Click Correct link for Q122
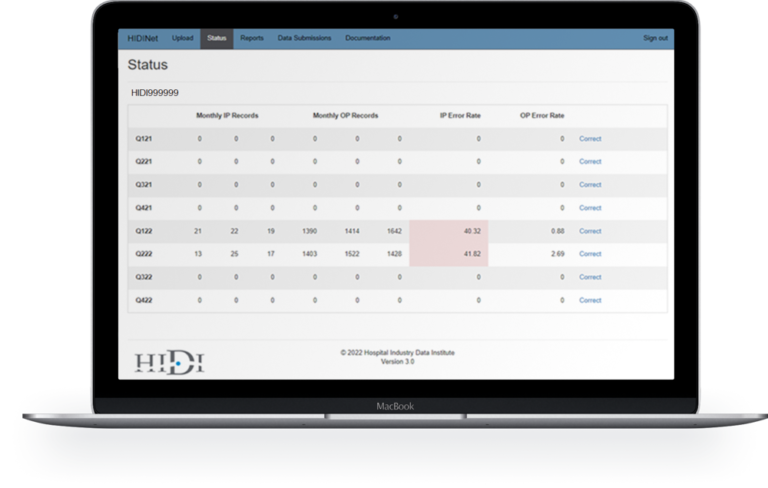This screenshot has height=488, width=768. click(590, 231)
